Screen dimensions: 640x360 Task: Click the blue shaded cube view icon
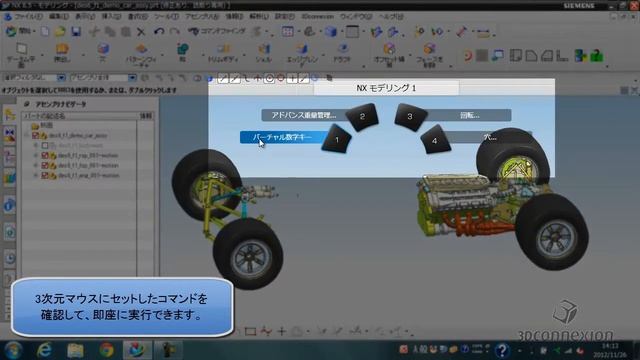click(331, 31)
